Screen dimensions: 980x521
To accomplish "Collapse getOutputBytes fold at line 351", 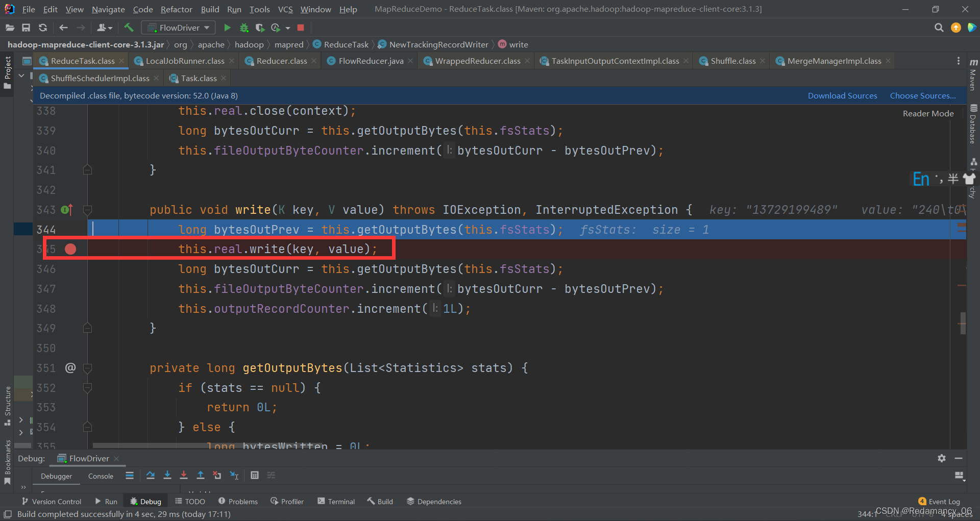I will (87, 368).
